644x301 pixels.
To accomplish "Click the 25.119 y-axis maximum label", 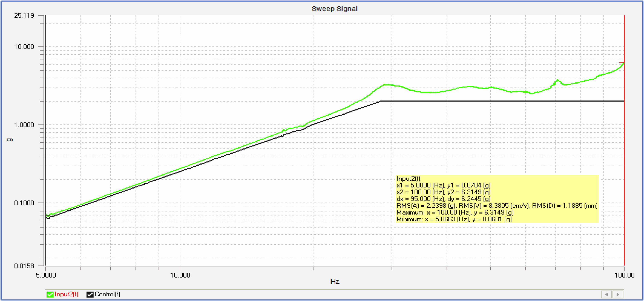I will pos(24,15).
